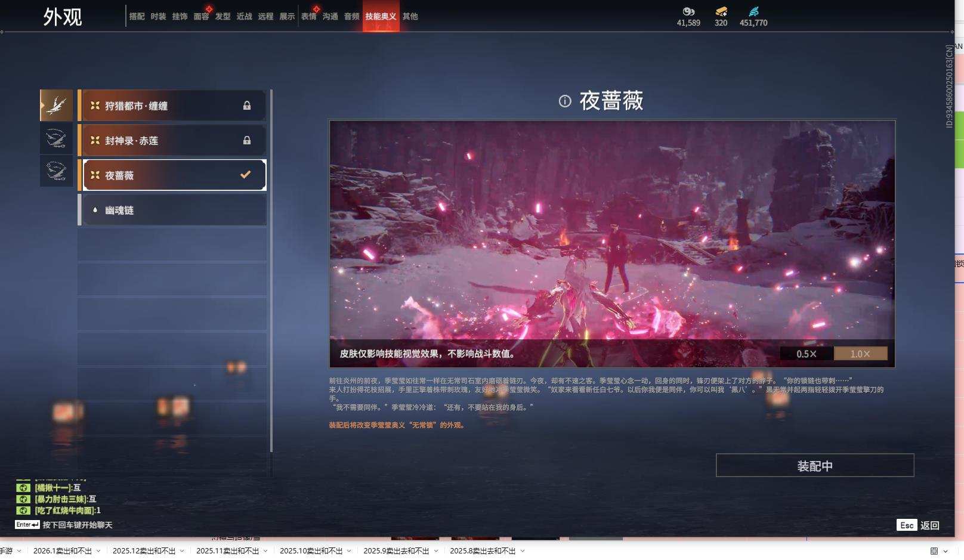
Task: Click the 41,589 coin currency icon
Action: (688, 13)
